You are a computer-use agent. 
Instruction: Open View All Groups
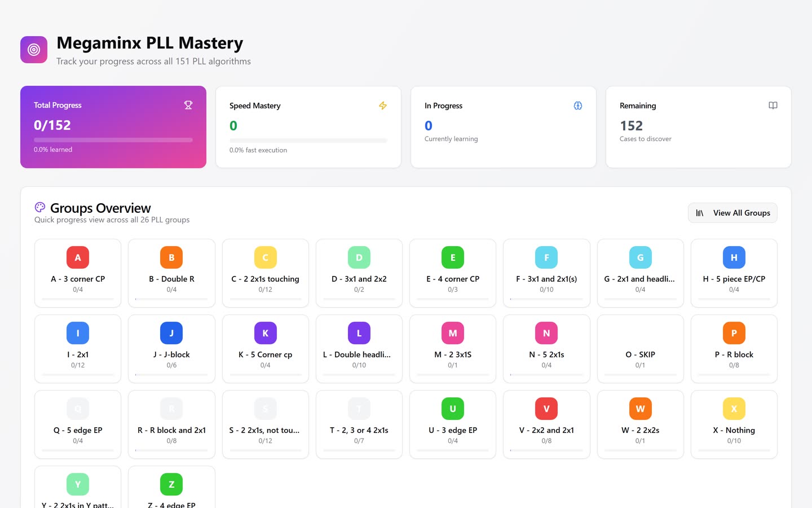(x=732, y=213)
